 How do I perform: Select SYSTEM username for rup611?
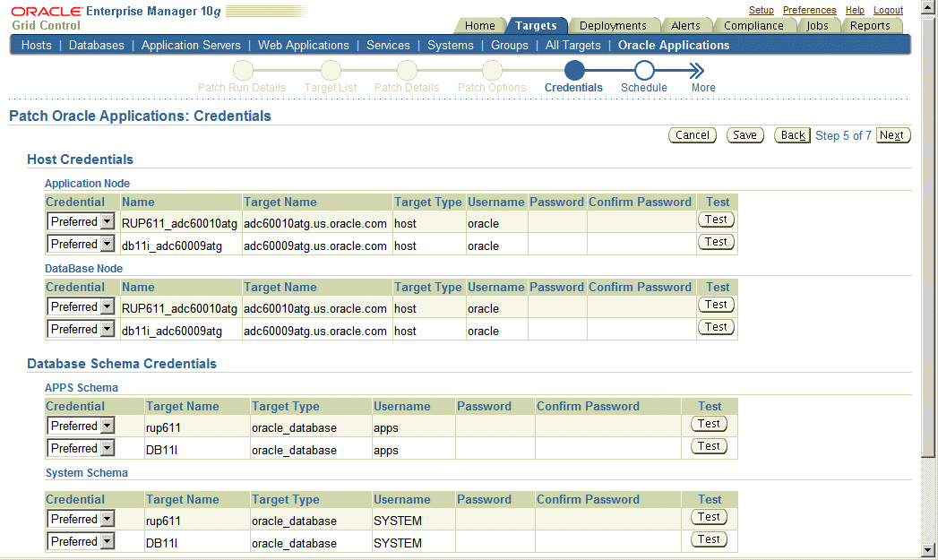398,521
